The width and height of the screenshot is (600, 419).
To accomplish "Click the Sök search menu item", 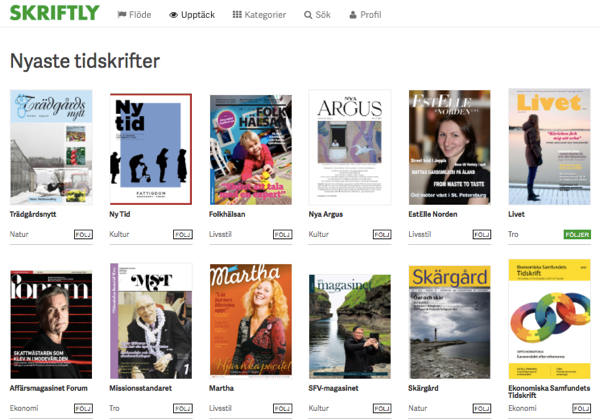I will [317, 15].
